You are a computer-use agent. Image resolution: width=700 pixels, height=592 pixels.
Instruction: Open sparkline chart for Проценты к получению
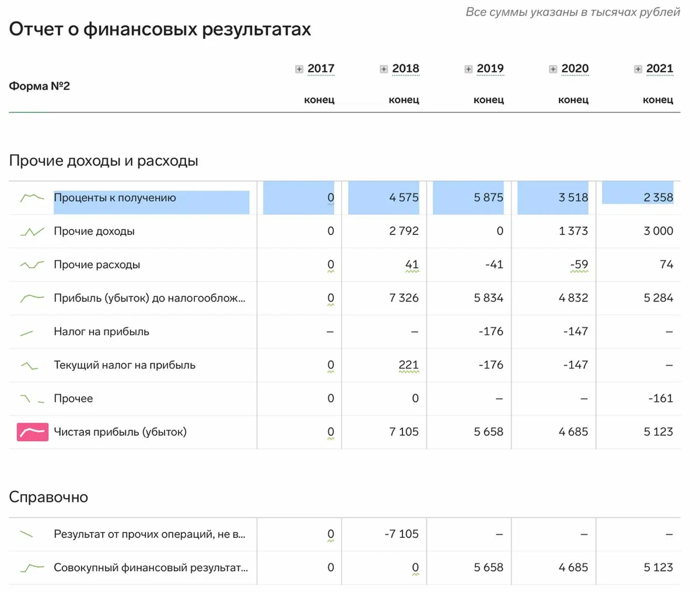(32, 198)
